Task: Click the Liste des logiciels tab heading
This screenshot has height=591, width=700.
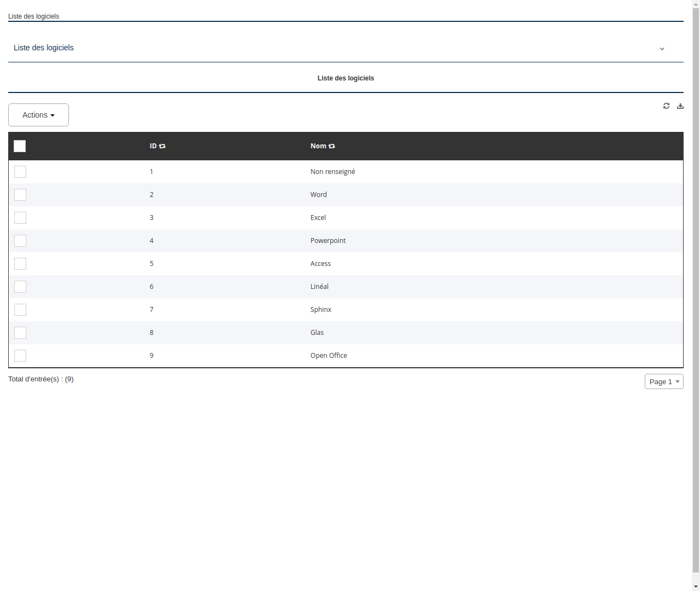Action: pyautogui.click(x=346, y=78)
